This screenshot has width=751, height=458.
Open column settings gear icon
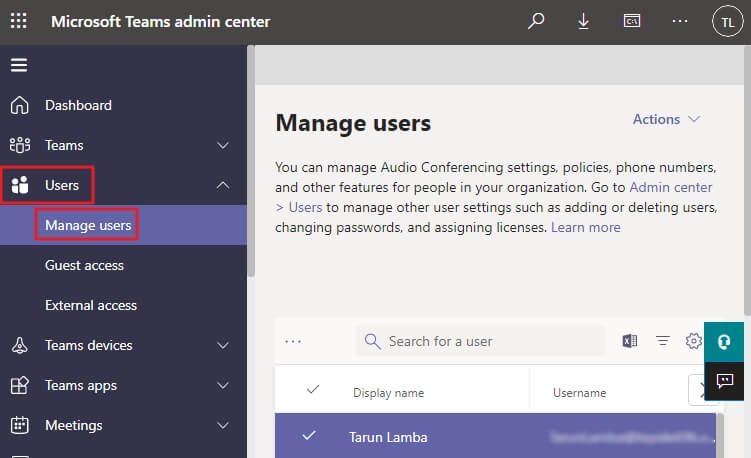(693, 341)
